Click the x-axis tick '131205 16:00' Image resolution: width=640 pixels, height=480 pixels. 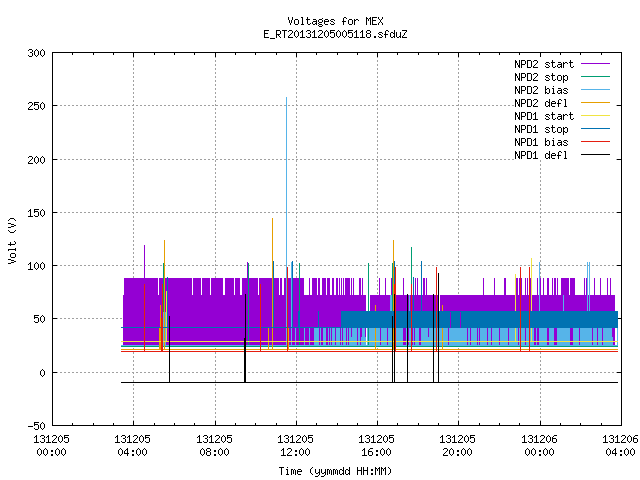376,446
